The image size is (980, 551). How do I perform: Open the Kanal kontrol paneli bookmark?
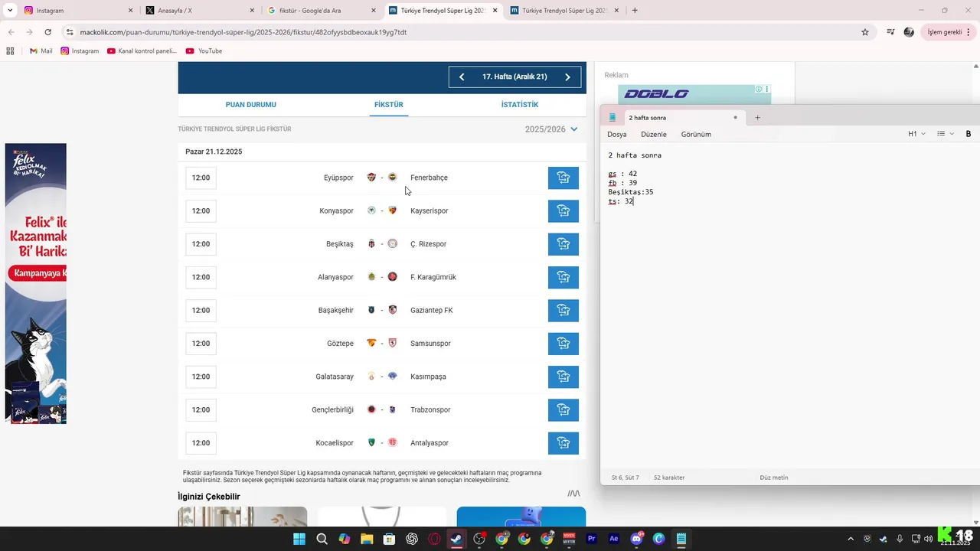(142, 51)
